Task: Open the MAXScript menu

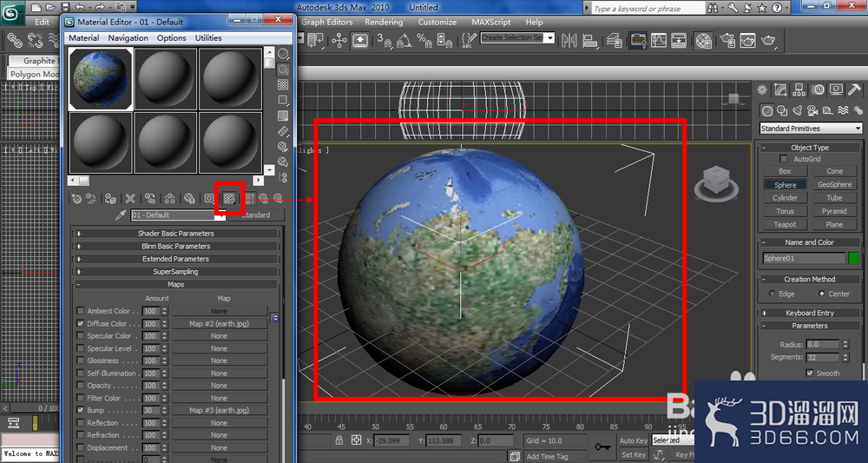Action: click(491, 23)
